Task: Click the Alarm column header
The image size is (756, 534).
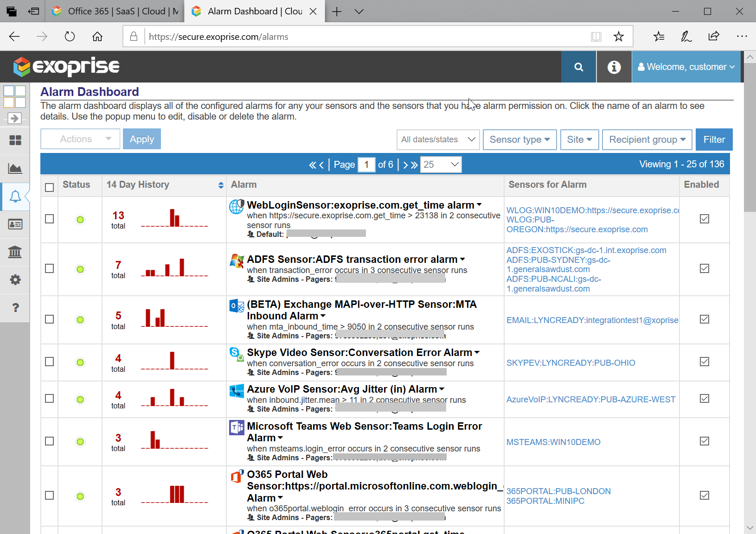Action: tap(244, 184)
